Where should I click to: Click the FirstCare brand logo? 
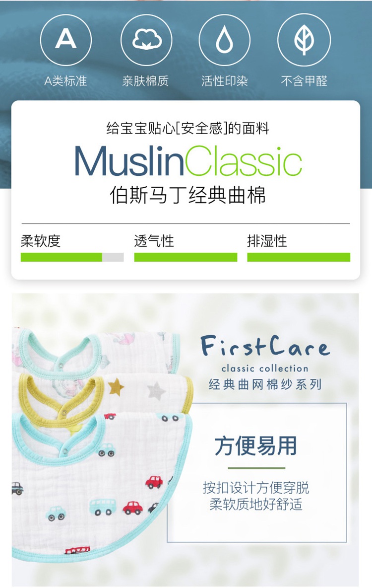click(x=265, y=347)
